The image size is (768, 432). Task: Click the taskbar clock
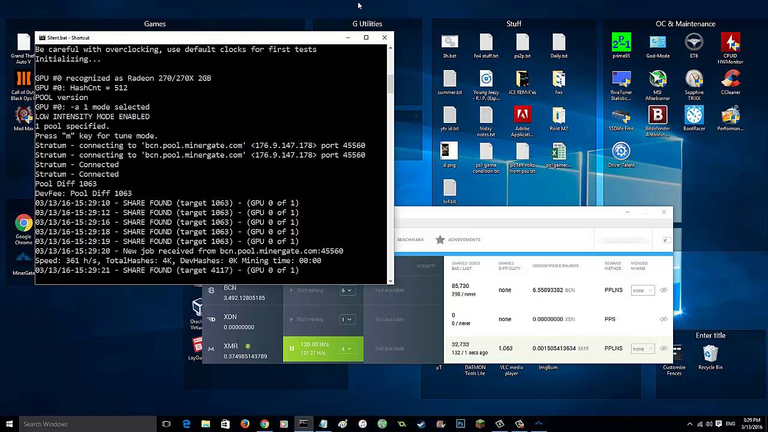[752, 424]
